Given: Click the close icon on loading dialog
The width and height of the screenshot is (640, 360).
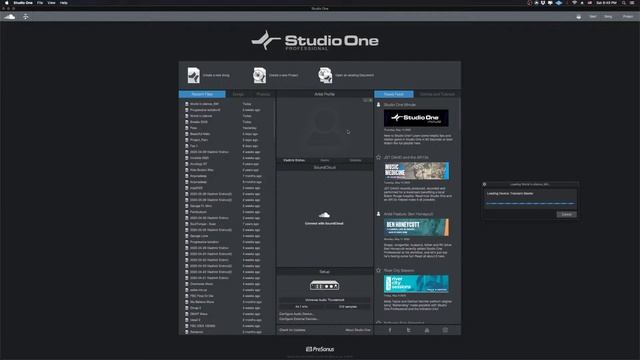Looking at the screenshot, I should (484, 184).
